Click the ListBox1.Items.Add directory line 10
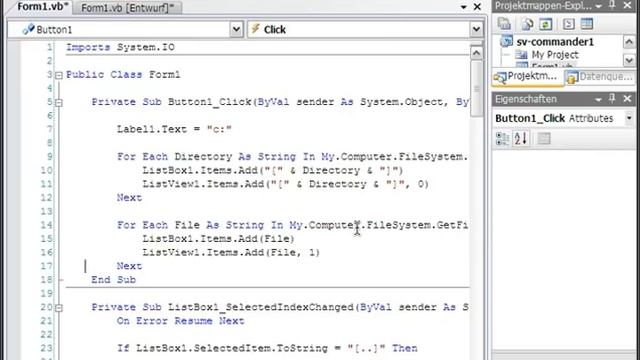Image resolution: width=640 pixels, height=360 pixels. [273, 171]
